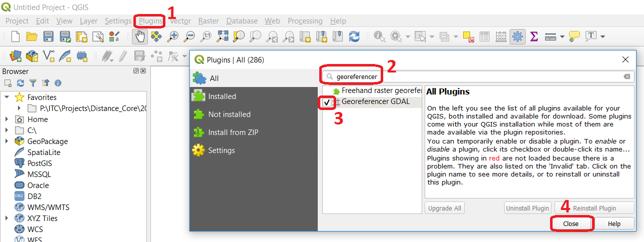Open the Settings tab in Plugins dialog
This screenshot has height=242, width=644.
pyautogui.click(x=254, y=150)
